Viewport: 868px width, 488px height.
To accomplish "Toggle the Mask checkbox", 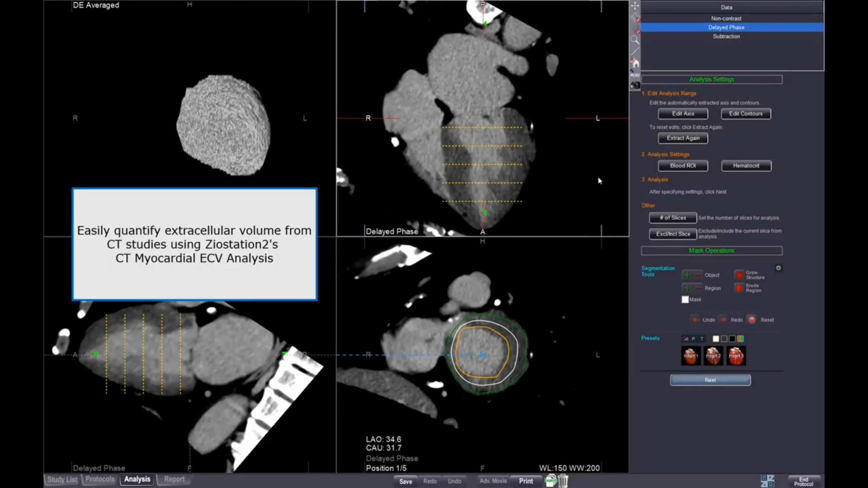I will tap(685, 300).
